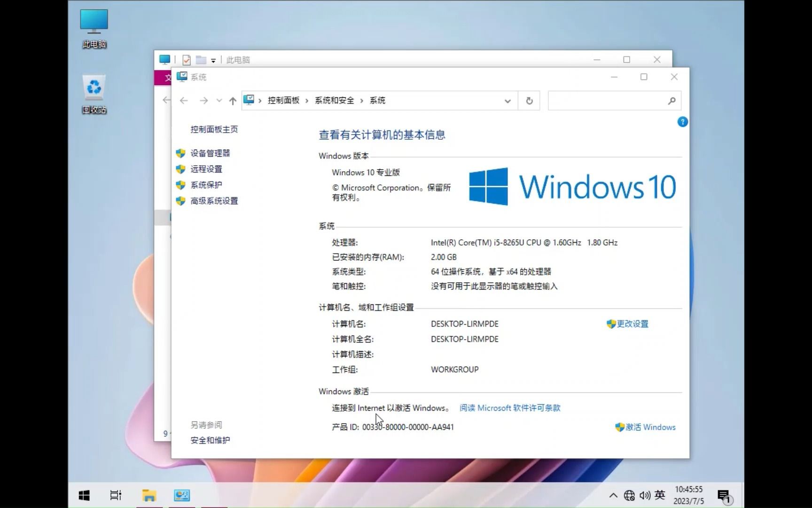Click the forward arrow in System window
The height and width of the screenshot is (508, 812).
[203, 101]
